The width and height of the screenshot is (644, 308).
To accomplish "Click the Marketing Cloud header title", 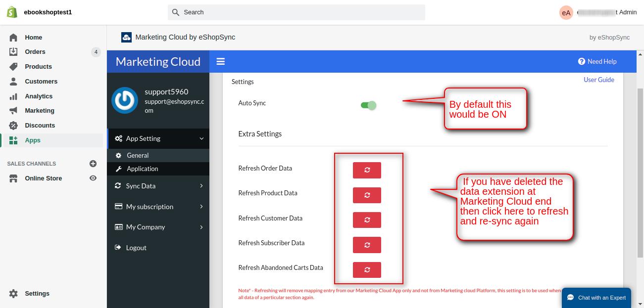I will coord(158,61).
